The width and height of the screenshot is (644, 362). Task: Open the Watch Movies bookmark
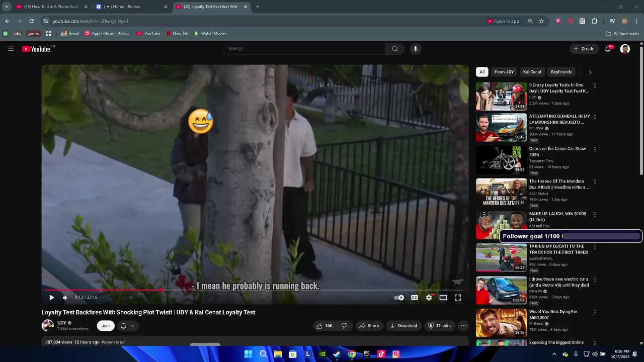210,34
